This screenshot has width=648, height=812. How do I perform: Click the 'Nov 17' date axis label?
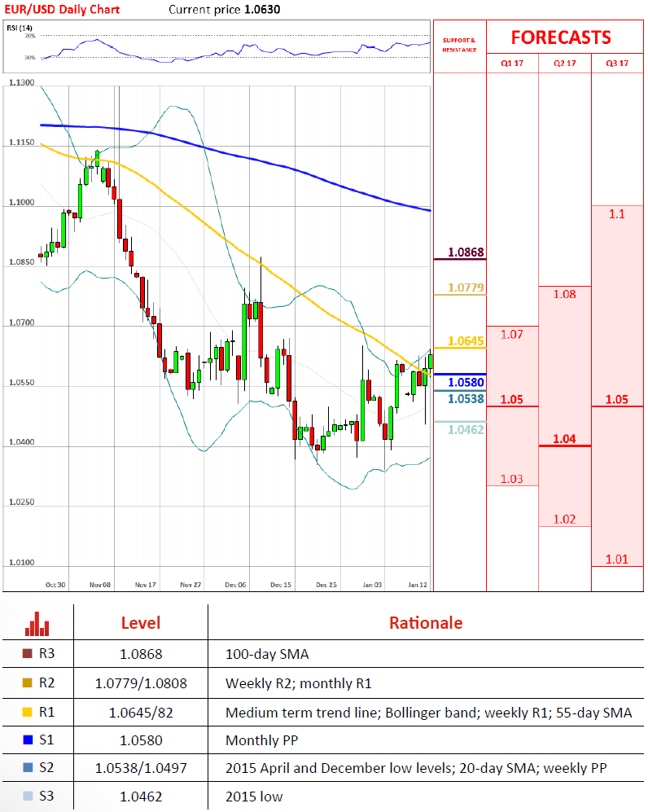[x=146, y=585]
